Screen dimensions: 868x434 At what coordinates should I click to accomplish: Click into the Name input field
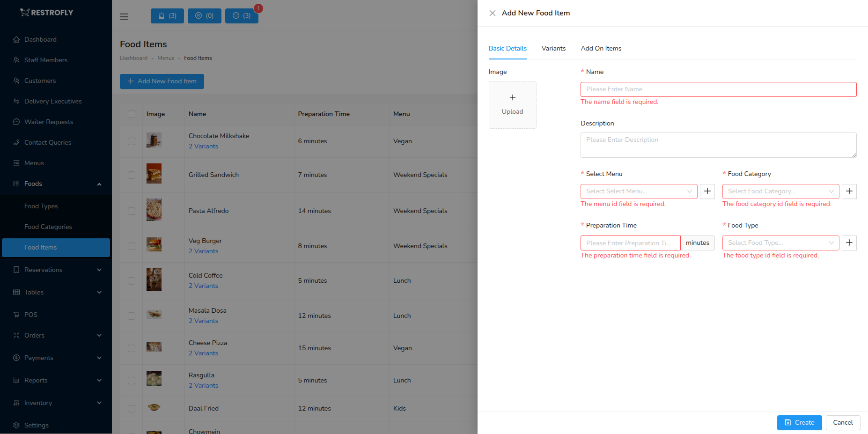[718, 89]
